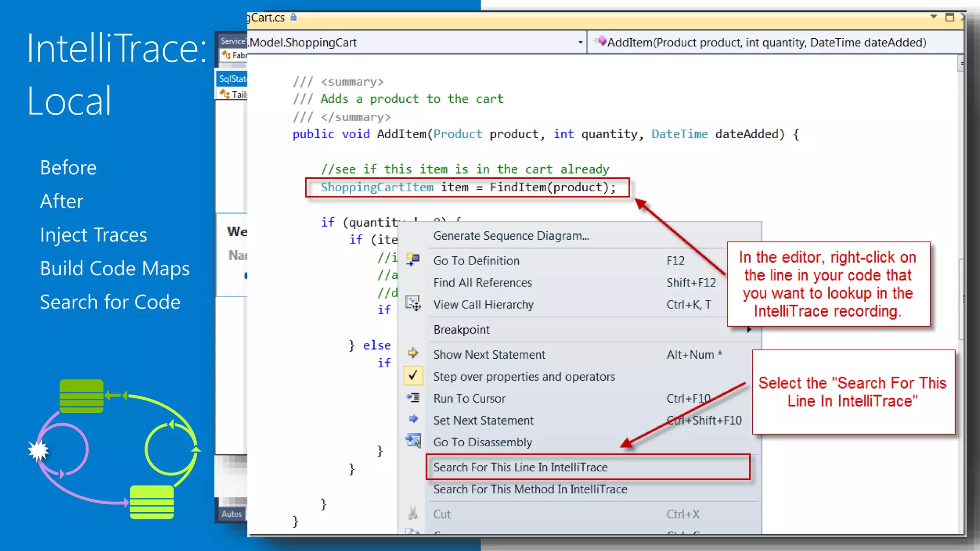Viewport: 980px width, 551px height.
Task: Click the Search for Code slide link
Action: (x=110, y=302)
